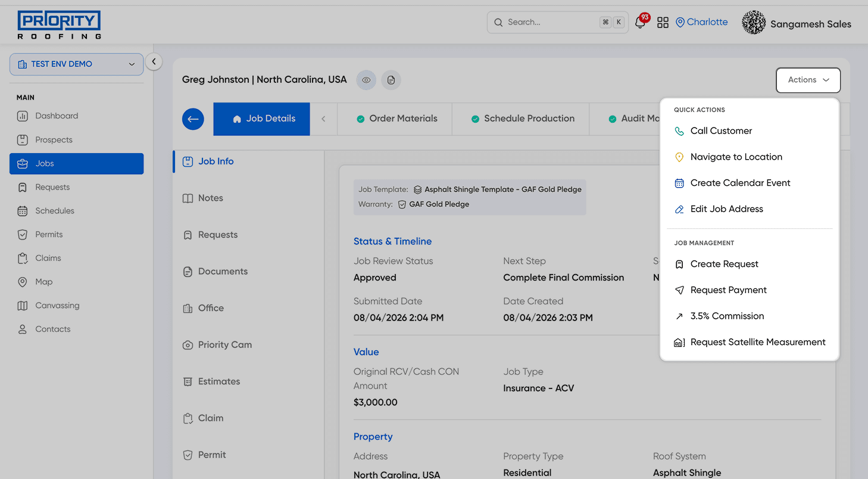Click the Request Satellite Measurement house icon
Screen dimensions: 868x479
pyautogui.click(x=679, y=343)
